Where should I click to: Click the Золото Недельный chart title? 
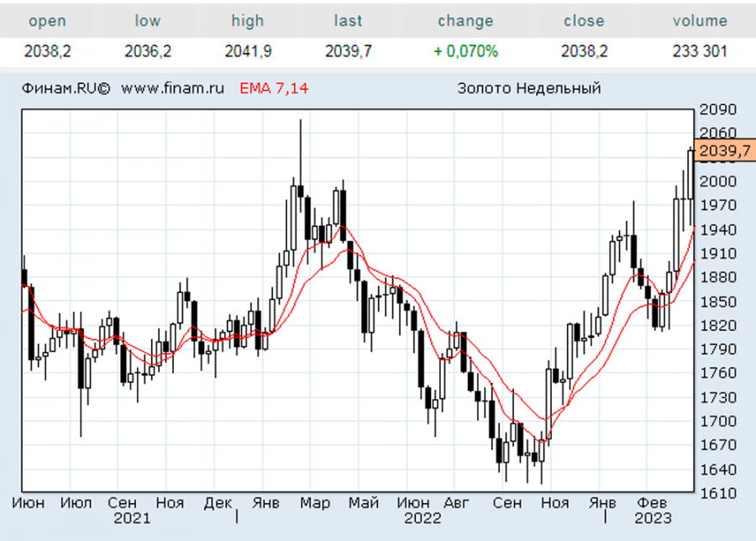(529, 88)
